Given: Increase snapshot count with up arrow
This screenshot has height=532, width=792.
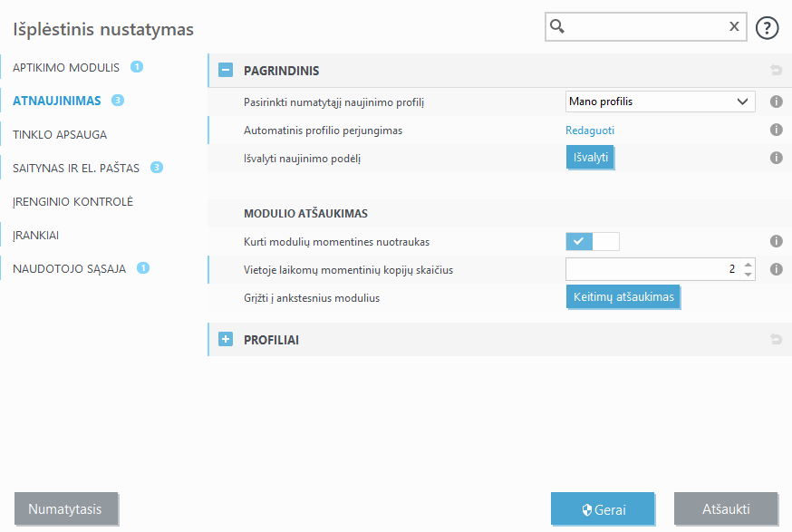Looking at the screenshot, I should coord(748,265).
